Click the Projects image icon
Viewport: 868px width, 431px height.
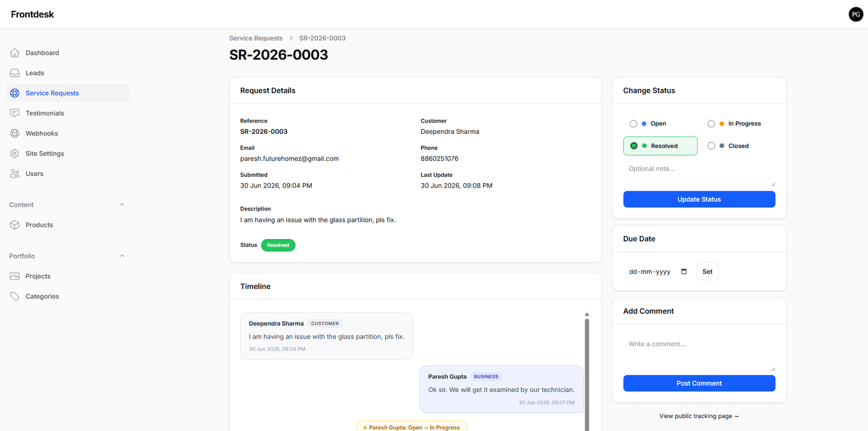[15, 276]
